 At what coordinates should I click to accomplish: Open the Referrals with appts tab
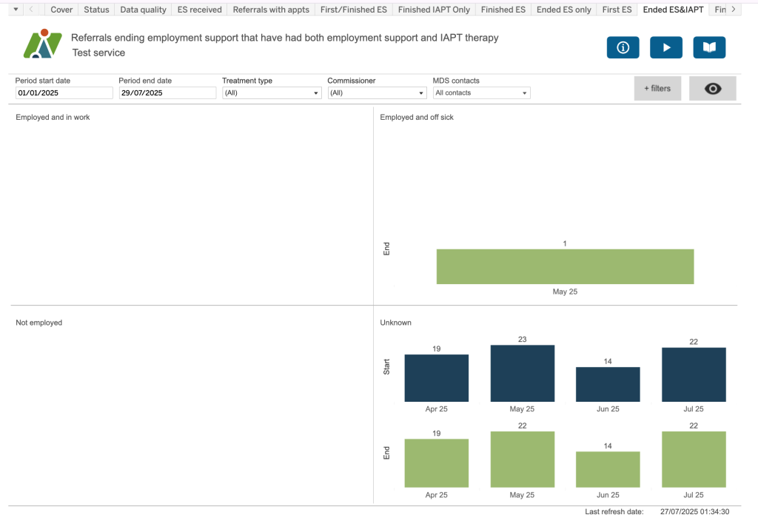(x=271, y=10)
